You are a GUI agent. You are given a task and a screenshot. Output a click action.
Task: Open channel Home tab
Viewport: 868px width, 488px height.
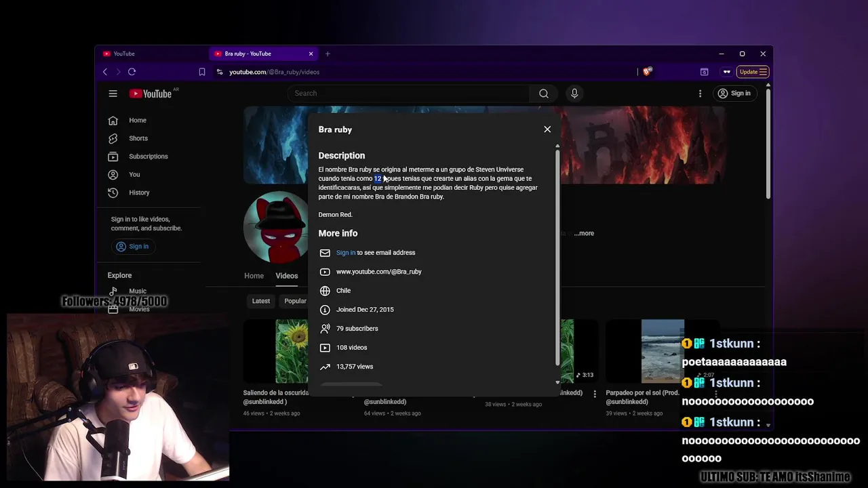[x=254, y=276]
